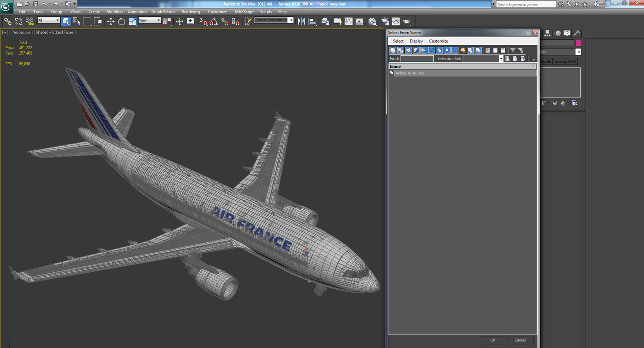Open the Rendering menu

click(x=191, y=12)
